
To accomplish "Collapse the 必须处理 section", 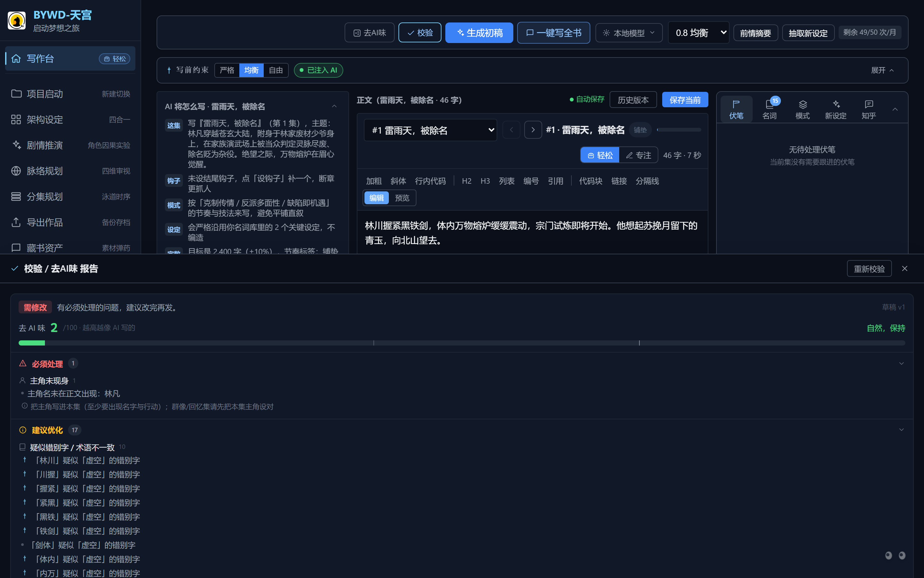I will pos(902,363).
